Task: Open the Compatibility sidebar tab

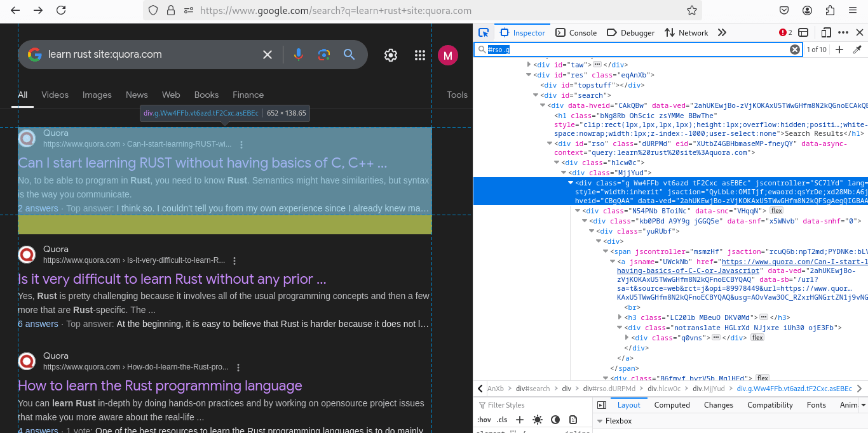Action: (770, 405)
